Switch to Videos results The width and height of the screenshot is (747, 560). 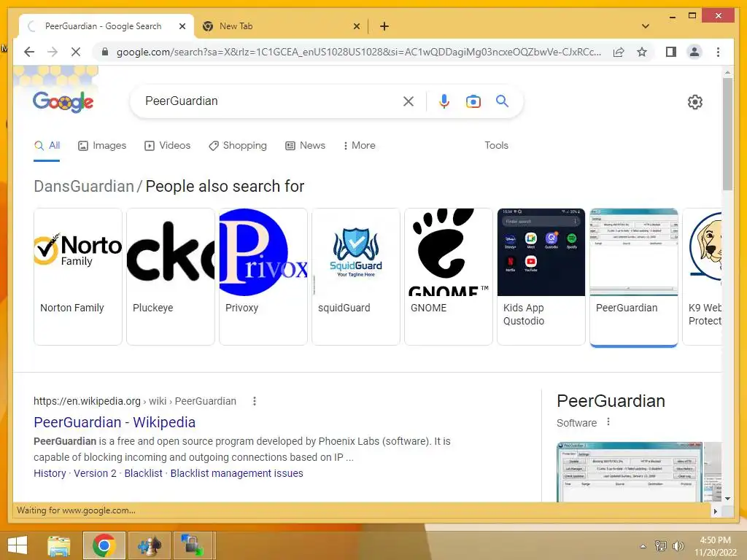click(x=167, y=146)
